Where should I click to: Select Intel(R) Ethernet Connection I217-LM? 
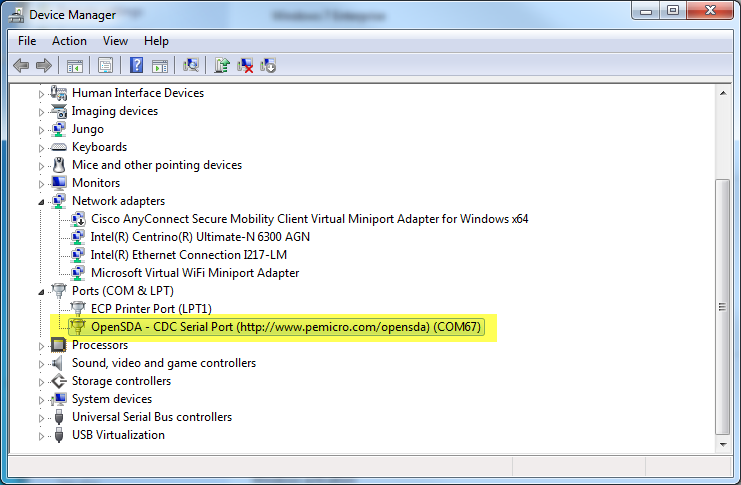tap(189, 255)
